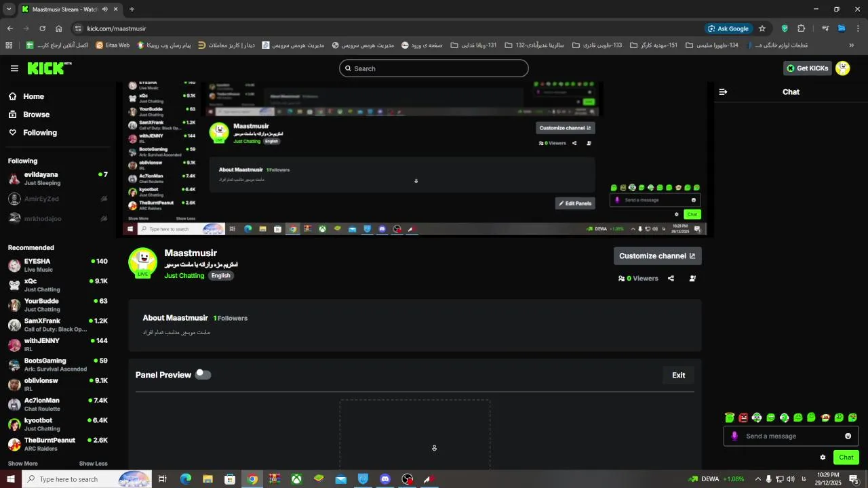Open Xbox app from taskbar
The width and height of the screenshot is (868, 488).
pyautogui.click(x=296, y=479)
